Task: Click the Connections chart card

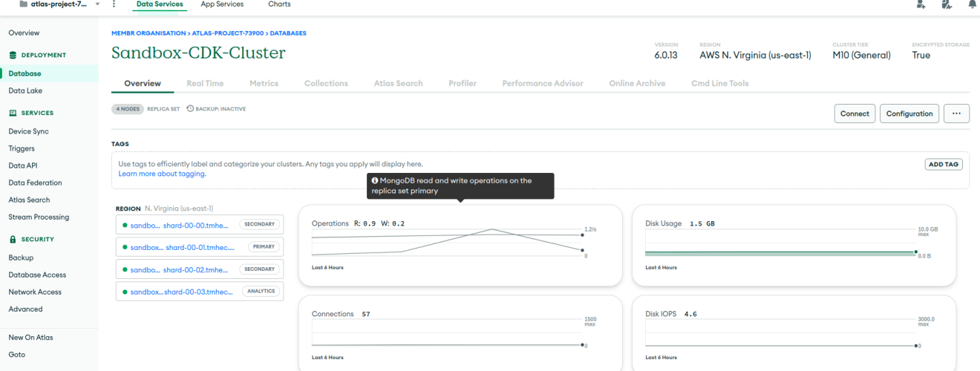Action: [x=460, y=333]
